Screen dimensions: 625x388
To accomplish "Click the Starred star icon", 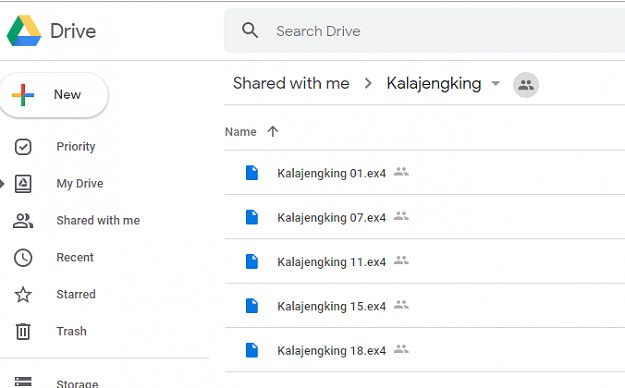I will pyautogui.click(x=23, y=295).
